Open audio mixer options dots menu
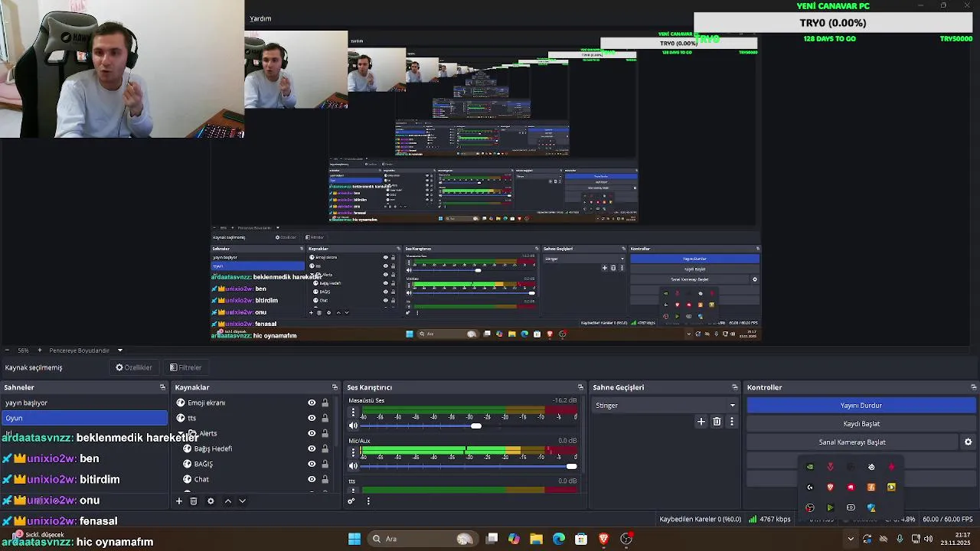The width and height of the screenshot is (980, 551). (368, 501)
